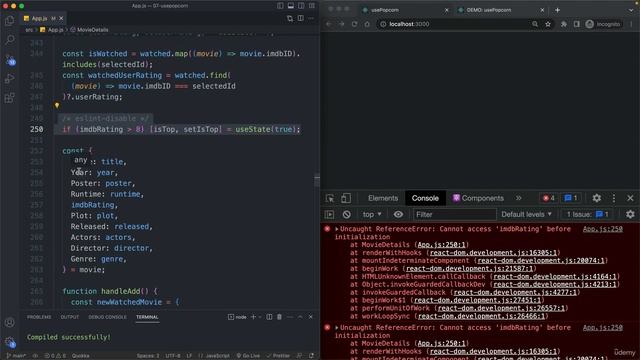Click the 1 Issue badge in console

[588, 214]
